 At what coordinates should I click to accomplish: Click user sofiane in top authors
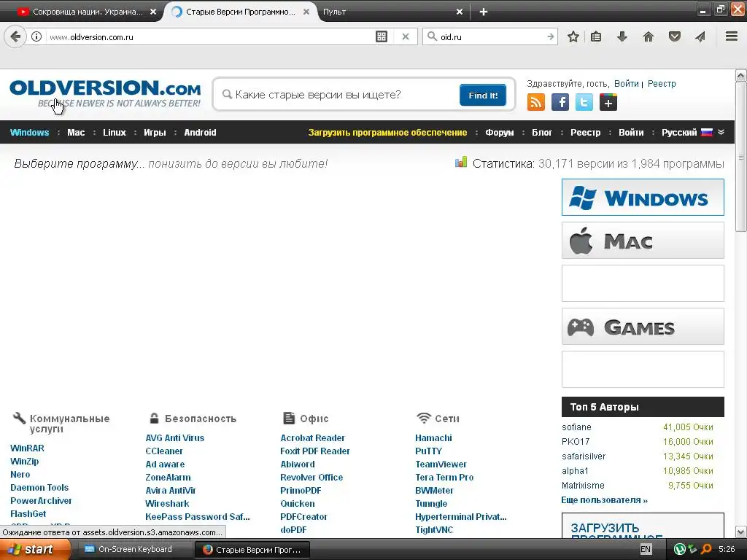click(x=576, y=427)
